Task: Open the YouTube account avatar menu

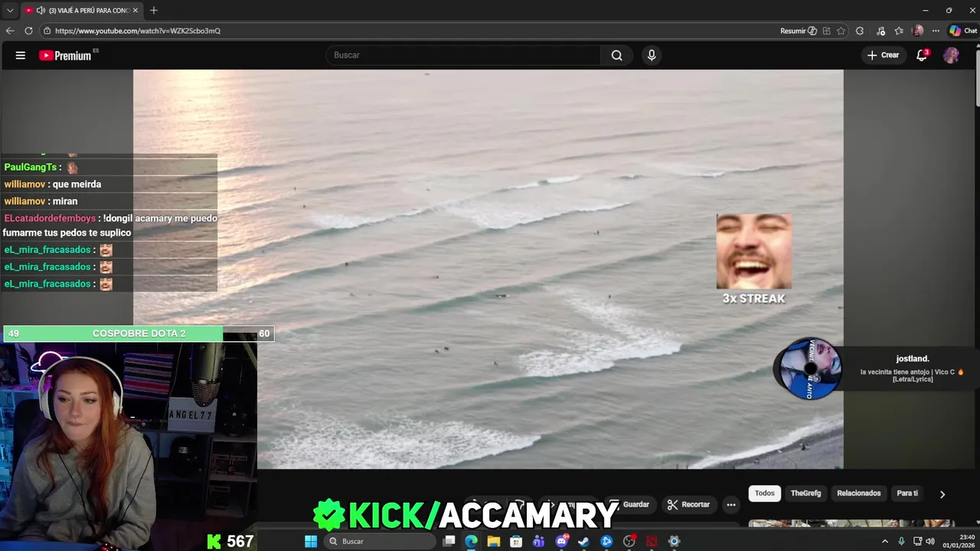Action: pos(951,55)
